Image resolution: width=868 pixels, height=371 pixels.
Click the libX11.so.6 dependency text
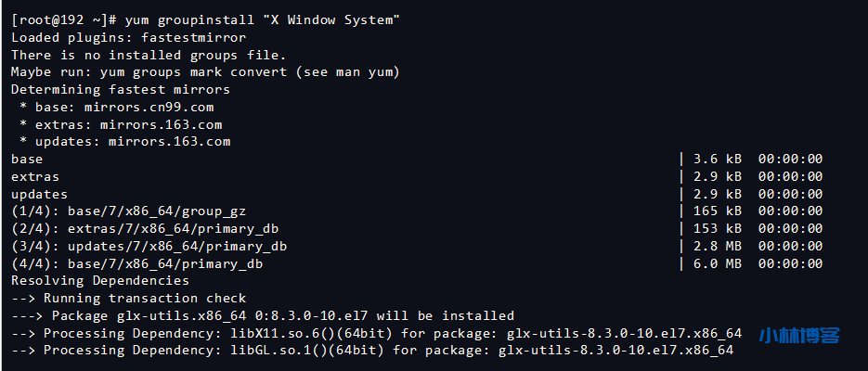[288, 333]
